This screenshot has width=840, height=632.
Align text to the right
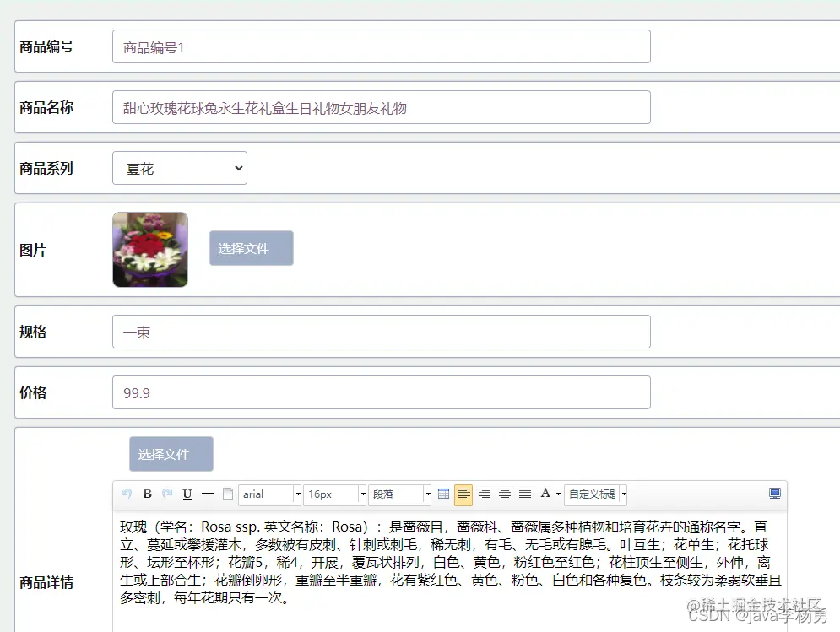pyautogui.click(x=485, y=494)
